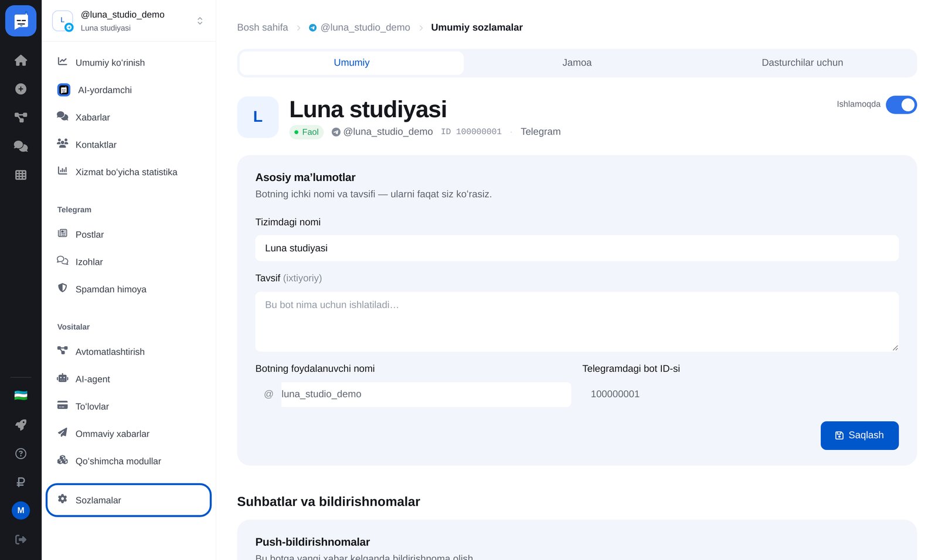
Task: Open Qo'shimcha modullar section
Action: [x=128, y=461]
